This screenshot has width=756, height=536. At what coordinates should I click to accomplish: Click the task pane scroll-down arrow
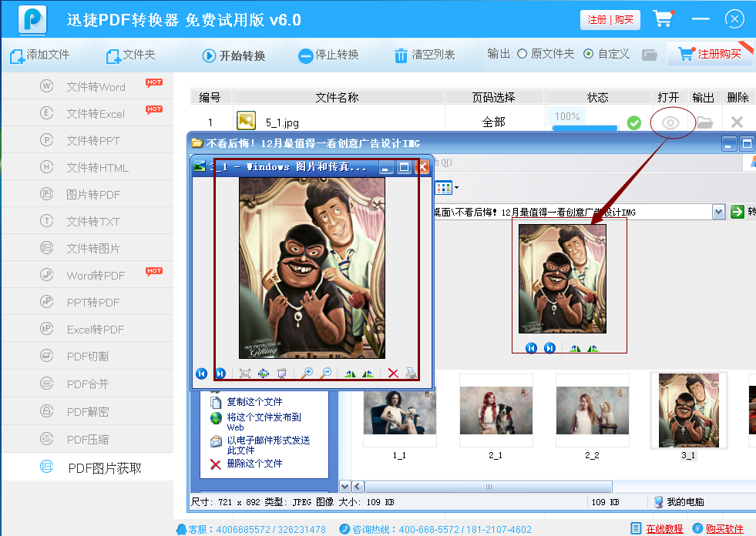[344, 486]
